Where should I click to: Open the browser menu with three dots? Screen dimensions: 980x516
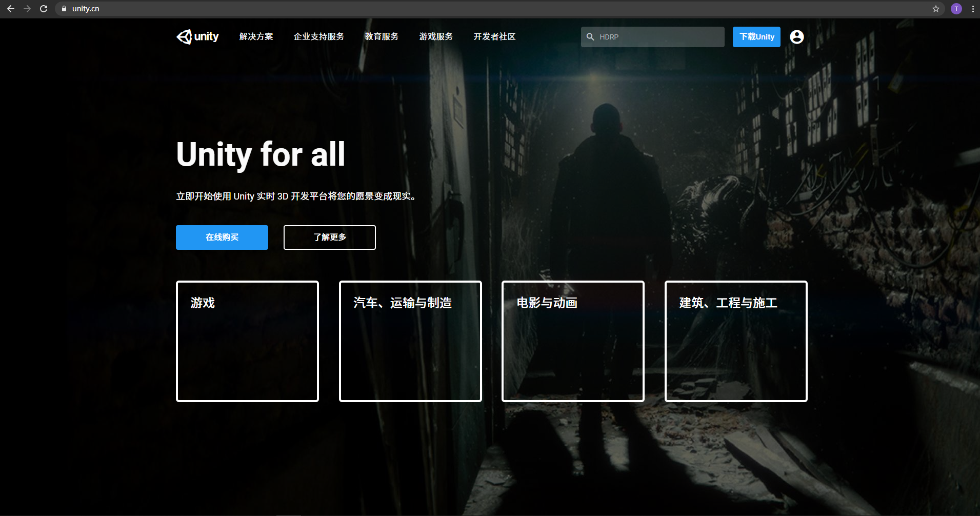[x=973, y=8]
